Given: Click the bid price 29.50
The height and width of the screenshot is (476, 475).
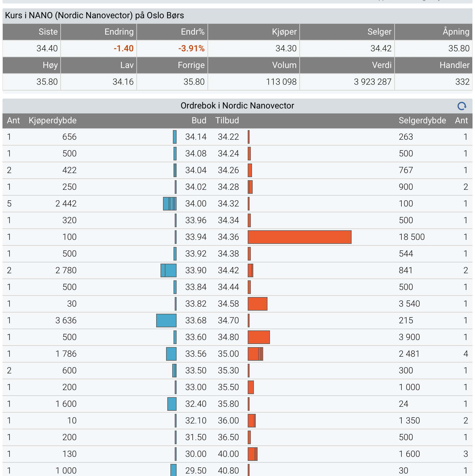Looking at the screenshot, I should pyautogui.click(x=196, y=471).
